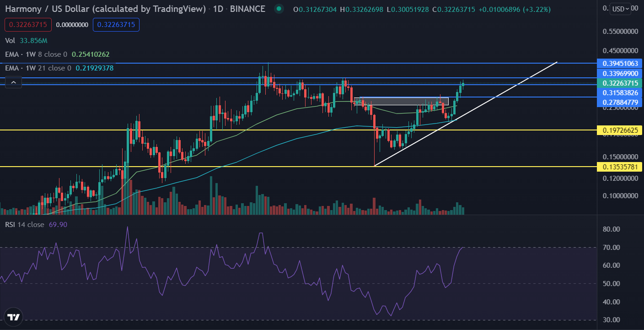Click the 0.39451063 price axis label
This screenshot has height=330, width=644.
coord(620,63)
